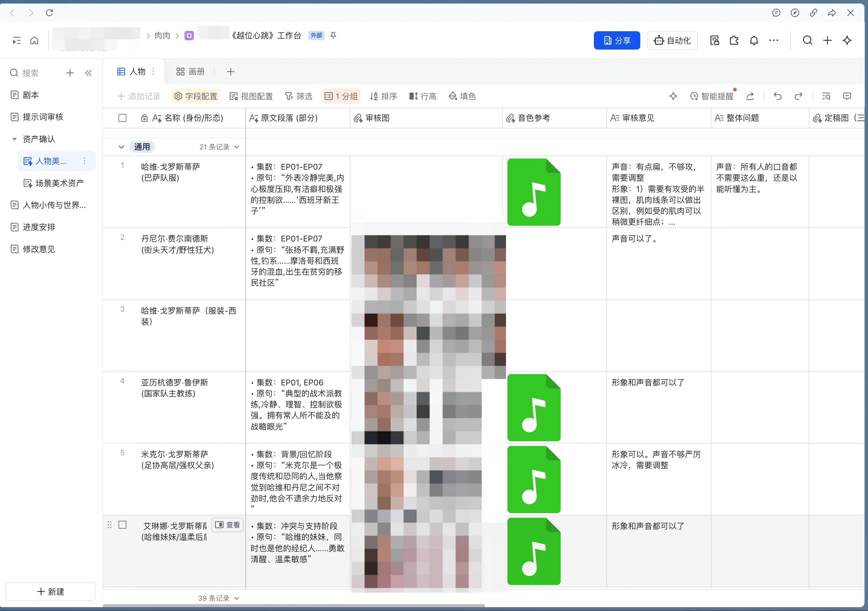Open more options for 人物美... sidebar item
This screenshot has height=611, width=868.
tap(85, 161)
